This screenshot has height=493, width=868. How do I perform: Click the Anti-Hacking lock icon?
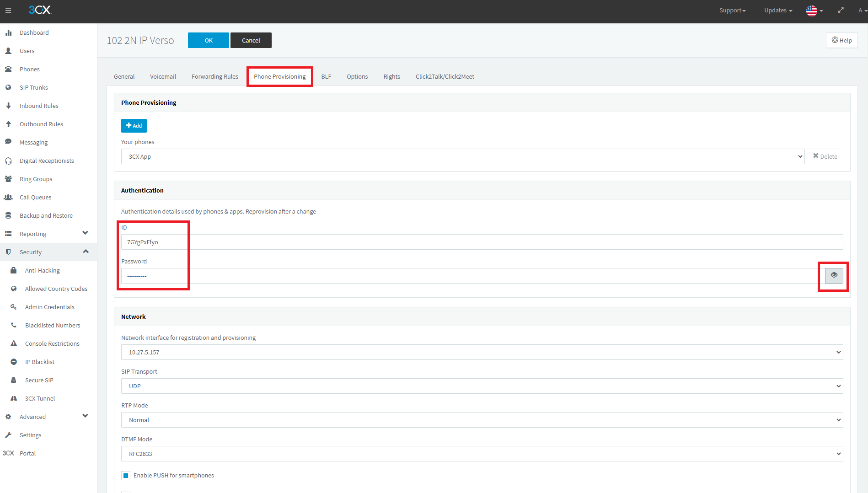click(x=14, y=271)
